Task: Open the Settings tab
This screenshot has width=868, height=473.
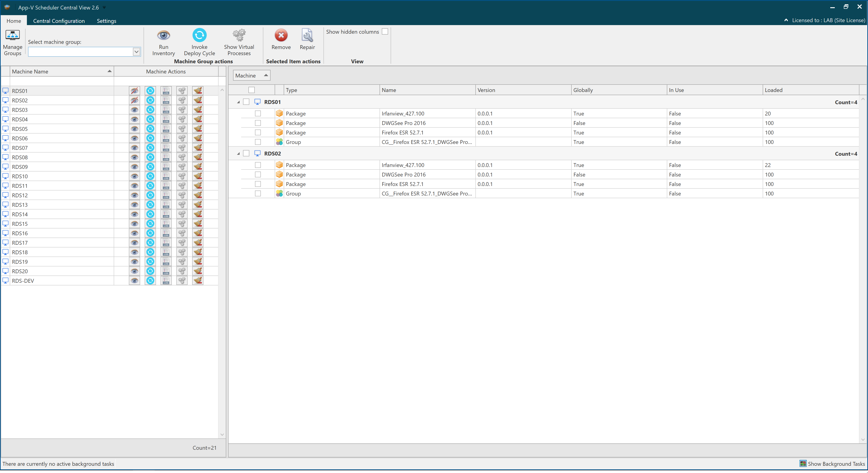Action: click(x=106, y=21)
